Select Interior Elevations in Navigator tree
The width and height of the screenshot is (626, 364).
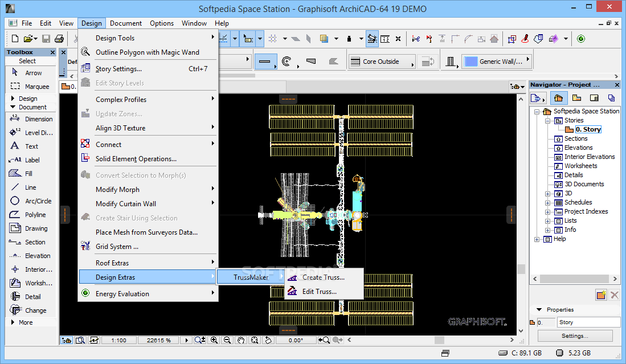[x=590, y=157]
